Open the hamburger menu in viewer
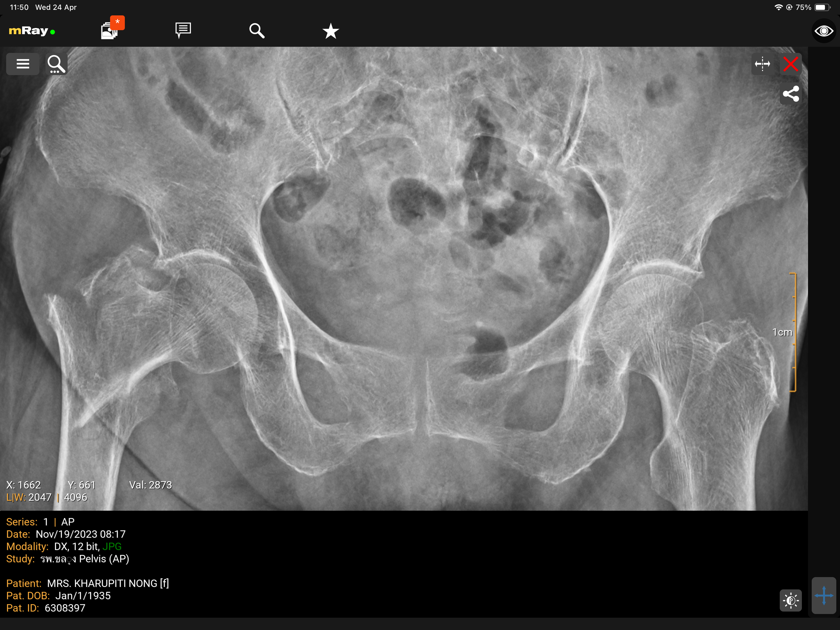The width and height of the screenshot is (840, 630). point(23,64)
